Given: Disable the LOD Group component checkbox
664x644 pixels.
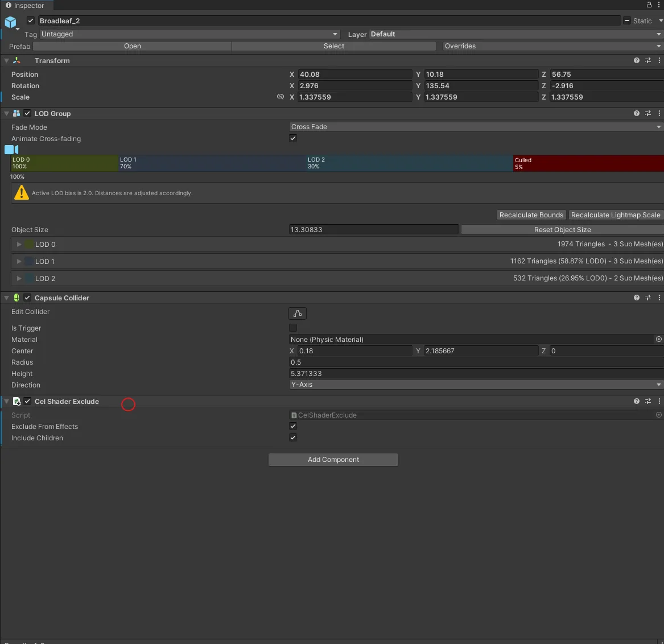Looking at the screenshot, I should (27, 113).
